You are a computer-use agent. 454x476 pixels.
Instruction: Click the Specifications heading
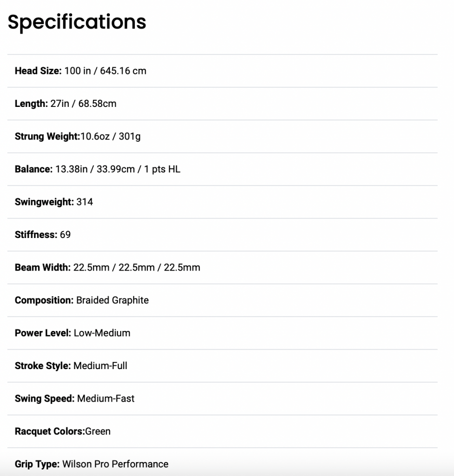click(77, 22)
